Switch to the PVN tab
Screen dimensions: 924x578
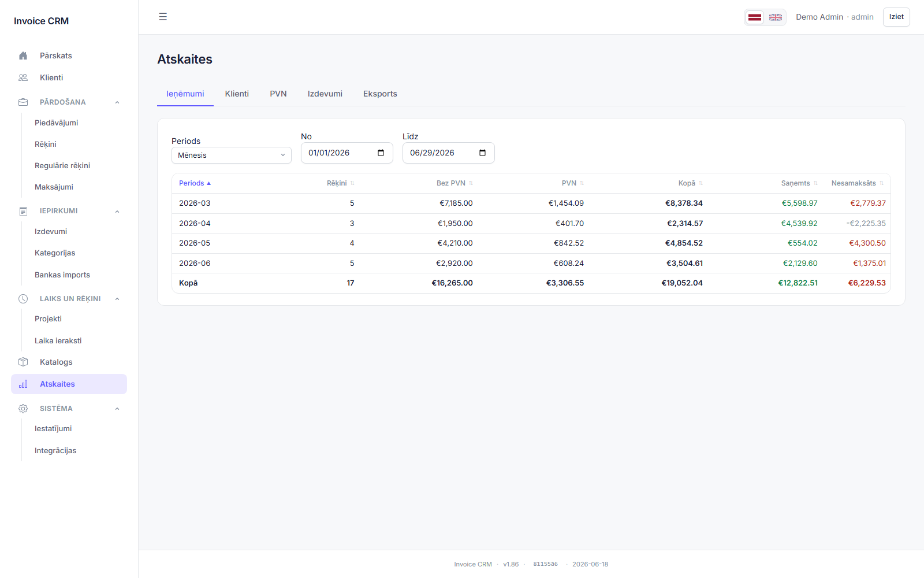tap(278, 94)
